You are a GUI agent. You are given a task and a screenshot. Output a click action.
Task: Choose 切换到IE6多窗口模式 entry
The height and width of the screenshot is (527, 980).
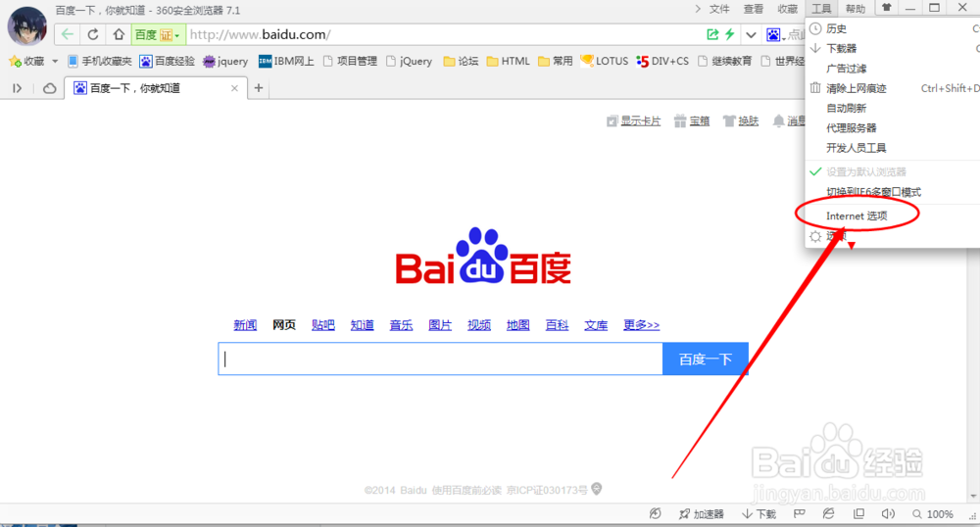click(893, 192)
